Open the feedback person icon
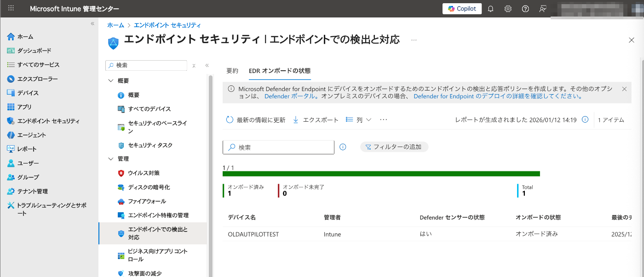The height and width of the screenshot is (277, 644). 543,9
